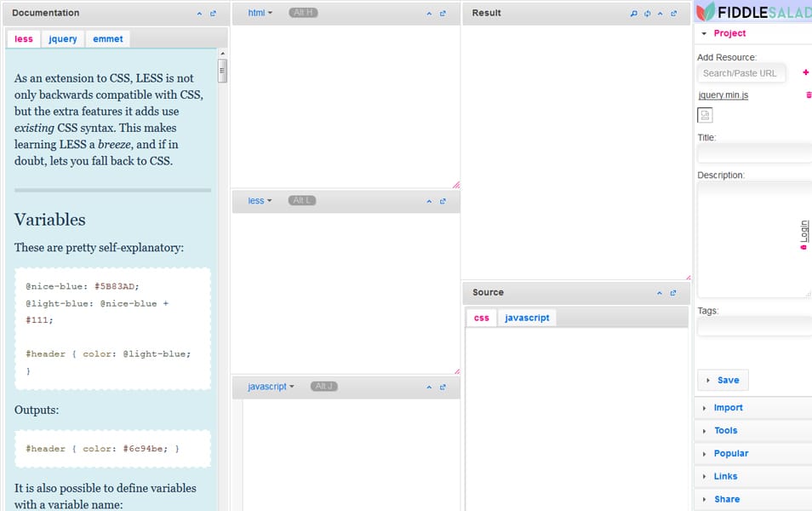812x511 pixels.
Task: Open the jquery.min.js resource link
Action: point(723,95)
